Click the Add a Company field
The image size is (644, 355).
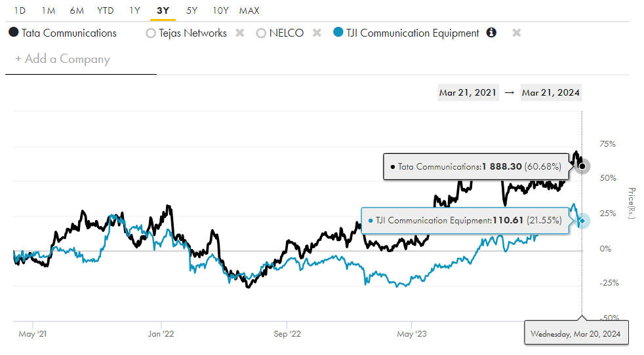click(x=63, y=59)
